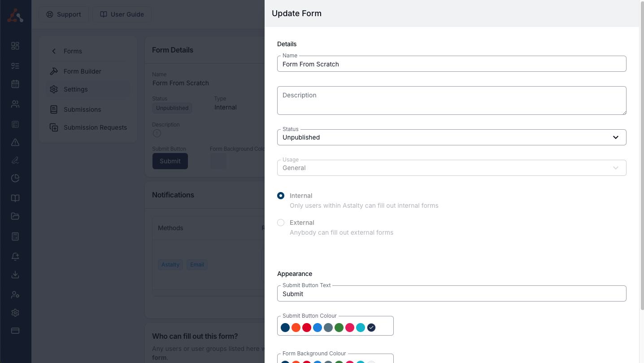Click the calendar icon in left sidebar
The height and width of the screenshot is (363, 644).
[x=15, y=84]
